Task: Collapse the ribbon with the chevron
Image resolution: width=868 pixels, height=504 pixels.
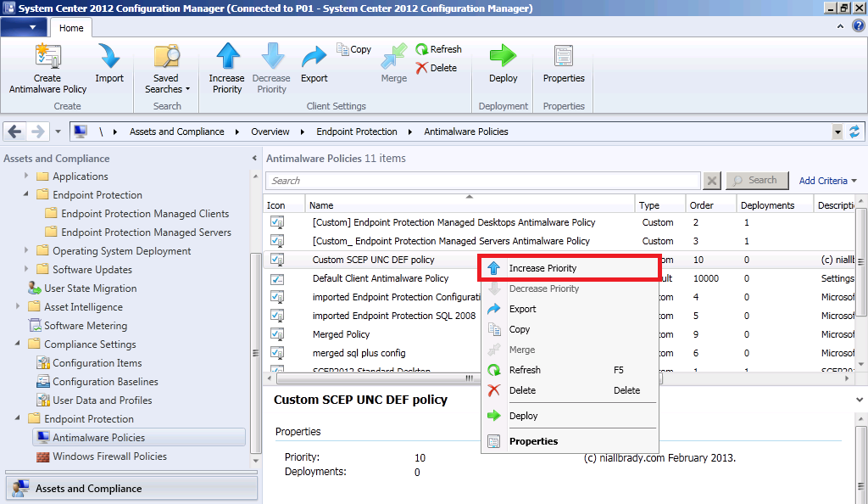Action: (840, 26)
